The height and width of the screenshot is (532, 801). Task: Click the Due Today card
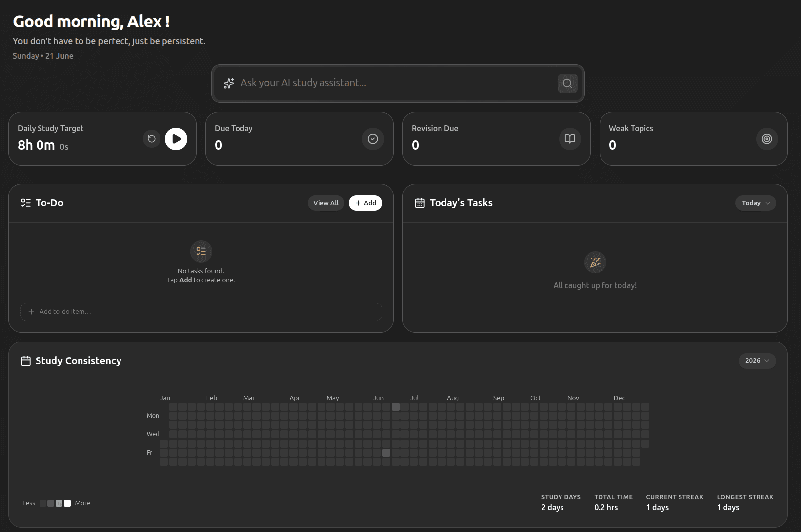click(x=299, y=139)
